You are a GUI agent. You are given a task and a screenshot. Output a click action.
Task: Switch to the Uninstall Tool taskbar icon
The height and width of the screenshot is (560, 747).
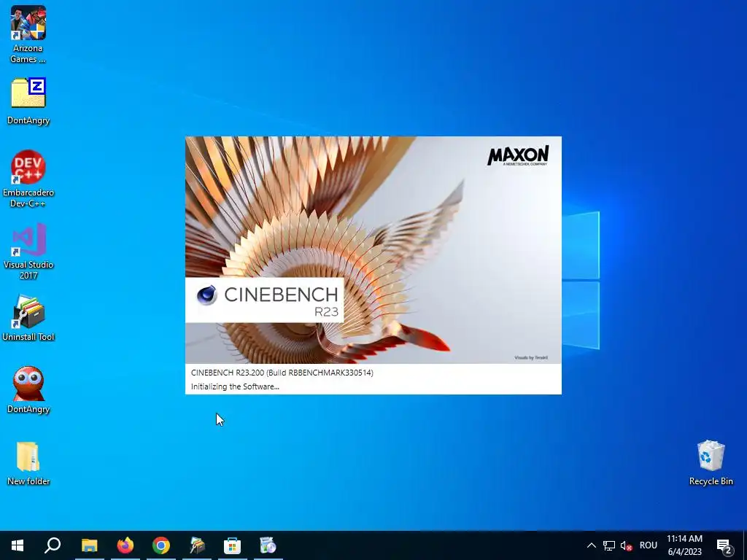pos(197,545)
